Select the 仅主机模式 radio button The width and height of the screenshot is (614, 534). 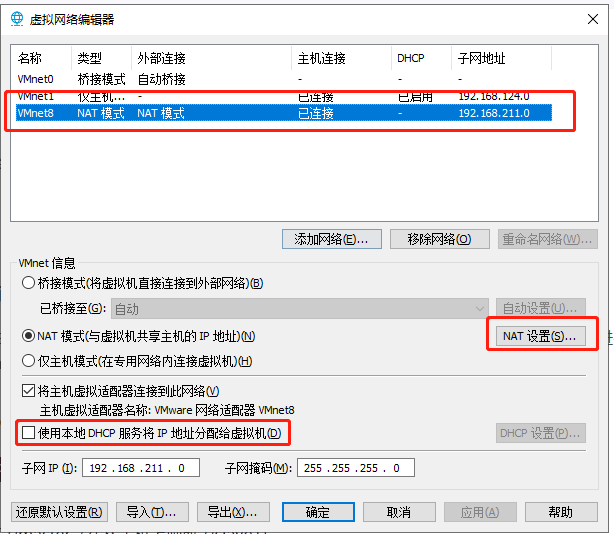[28, 361]
